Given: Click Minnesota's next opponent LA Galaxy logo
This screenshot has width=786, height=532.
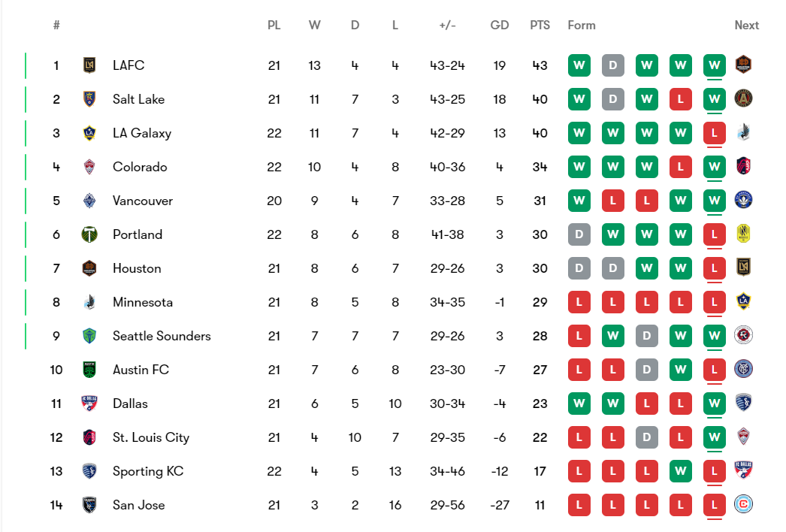Looking at the screenshot, I should click(x=743, y=302).
